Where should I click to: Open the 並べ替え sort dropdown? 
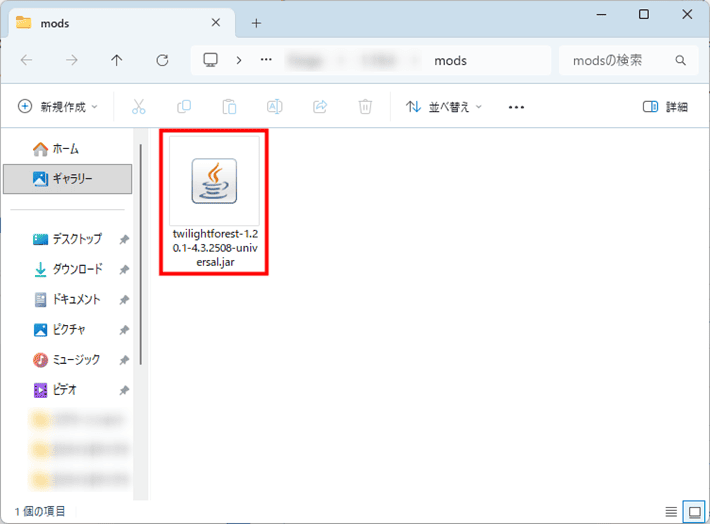click(x=444, y=107)
